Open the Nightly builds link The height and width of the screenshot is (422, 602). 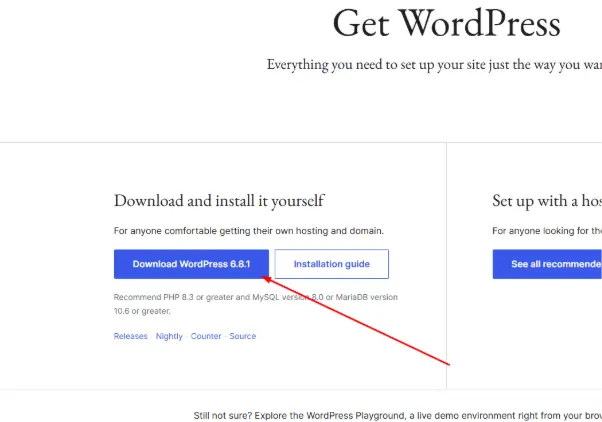pos(169,336)
